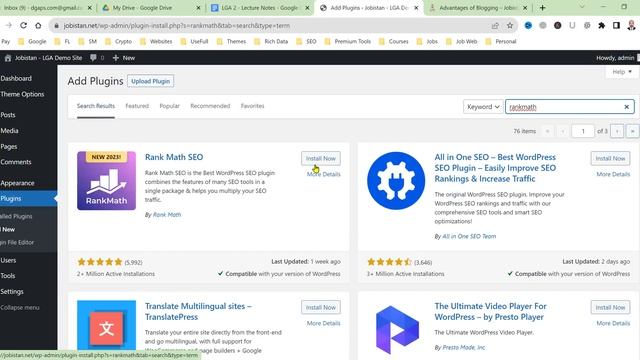Screen dimensions: 640x360
Task: Close the LGA 2 - Lecture Notes tab
Action: point(307,8)
